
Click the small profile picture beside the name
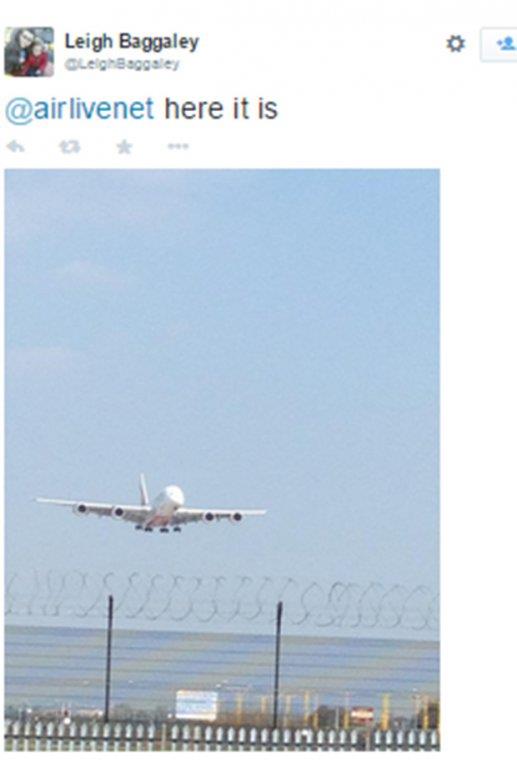click(29, 51)
